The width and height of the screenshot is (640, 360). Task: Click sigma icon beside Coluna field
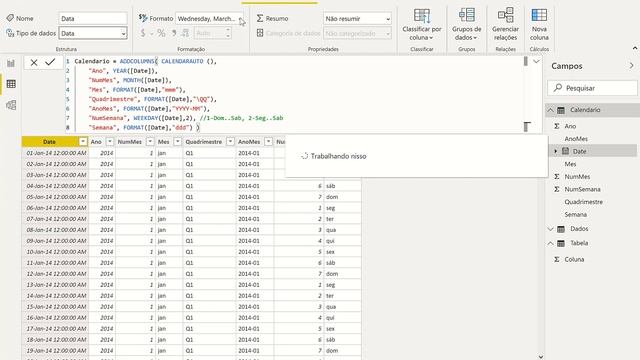point(557,260)
